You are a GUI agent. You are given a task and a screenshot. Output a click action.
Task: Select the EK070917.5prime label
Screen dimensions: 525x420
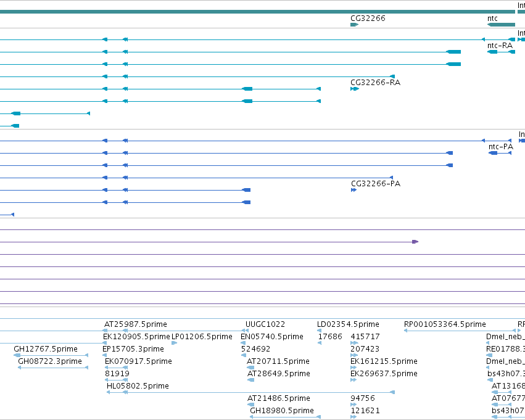tap(138, 361)
